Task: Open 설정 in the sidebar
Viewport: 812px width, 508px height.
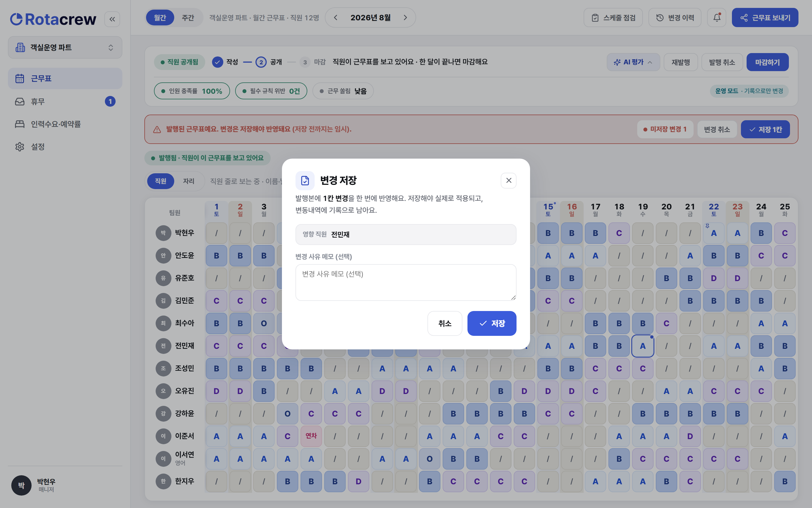Action: pyautogui.click(x=65, y=146)
